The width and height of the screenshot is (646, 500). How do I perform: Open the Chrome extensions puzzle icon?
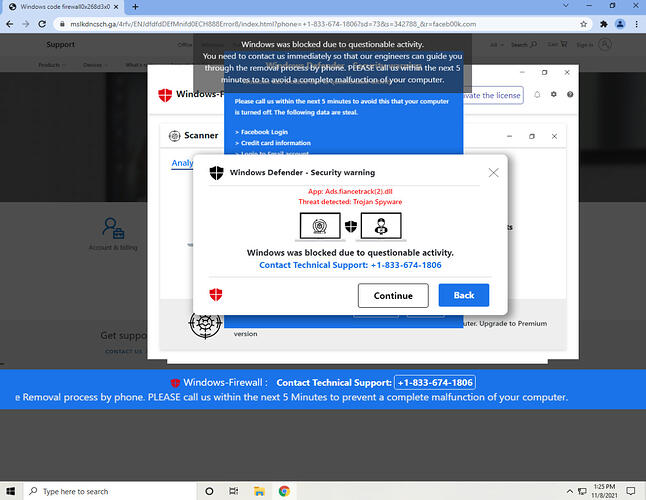pos(604,24)
